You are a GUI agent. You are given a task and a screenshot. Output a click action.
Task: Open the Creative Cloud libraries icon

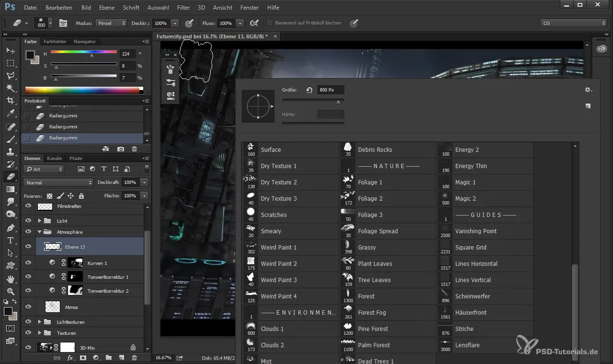click(x=602, y=49)
